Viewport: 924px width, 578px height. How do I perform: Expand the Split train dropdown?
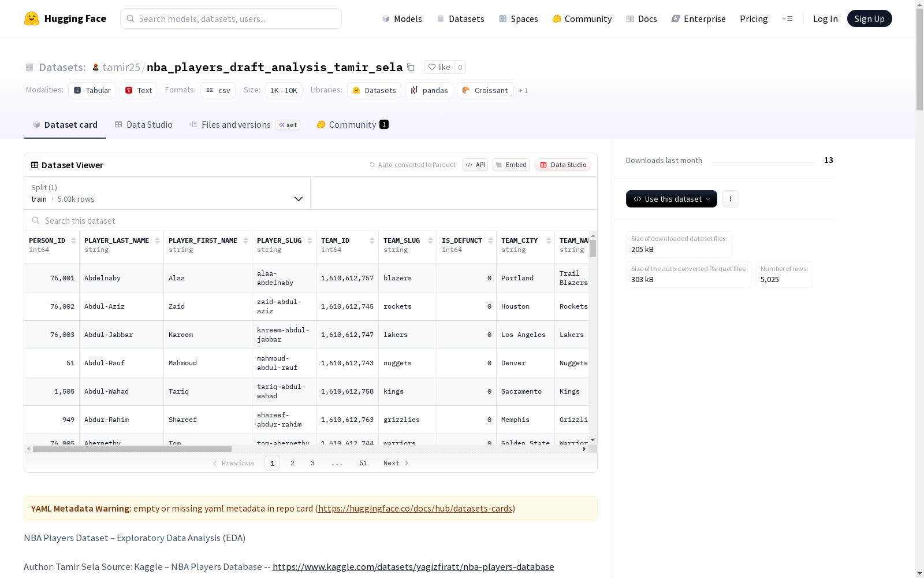pyautogui.click(x=167, y=193)
